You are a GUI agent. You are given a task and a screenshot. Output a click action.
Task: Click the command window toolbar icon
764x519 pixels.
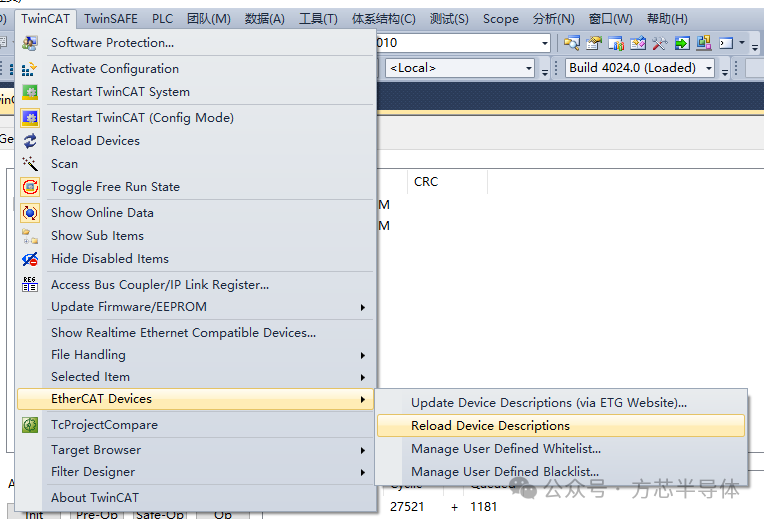click(x=726, y=43)
